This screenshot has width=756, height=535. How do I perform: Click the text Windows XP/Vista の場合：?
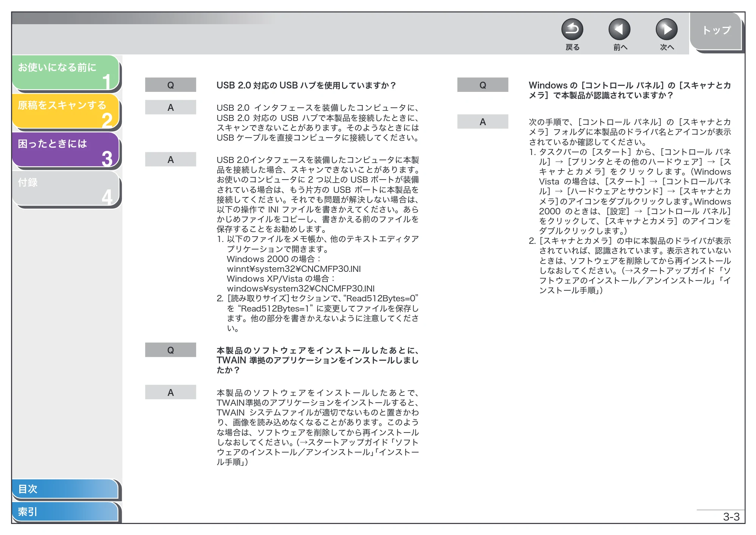[x=281, y=279]
